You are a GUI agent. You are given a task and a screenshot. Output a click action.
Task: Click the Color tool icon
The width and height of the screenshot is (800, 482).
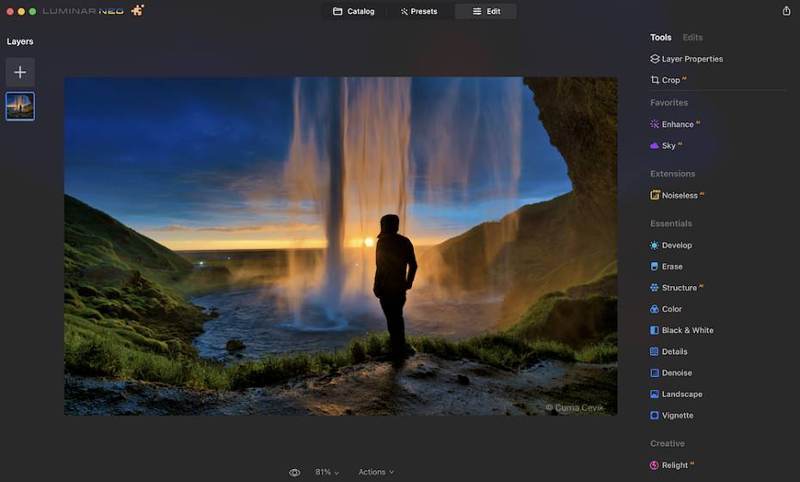655,309
